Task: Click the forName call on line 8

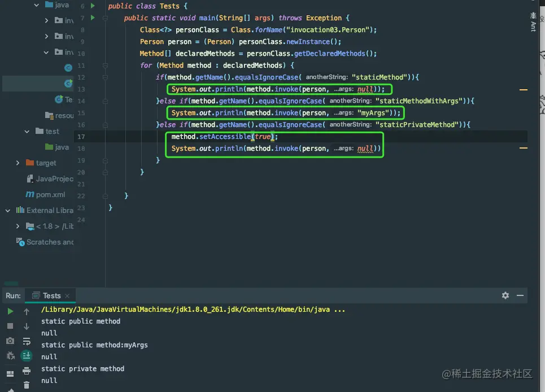Action: pos(269,30)
